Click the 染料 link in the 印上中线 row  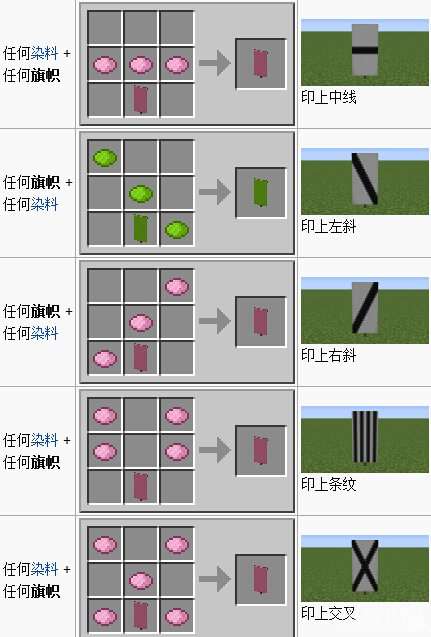(45, 53)
